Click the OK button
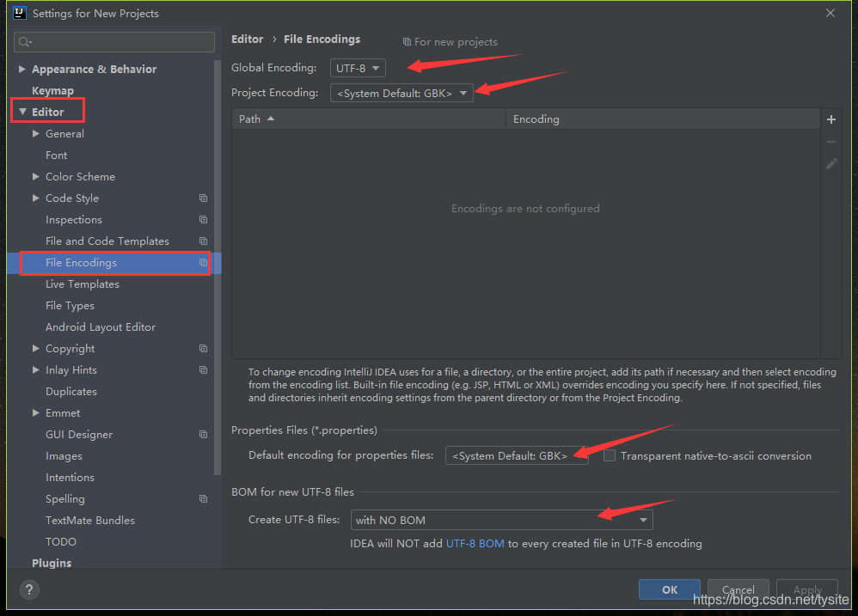 click(669, 589)
